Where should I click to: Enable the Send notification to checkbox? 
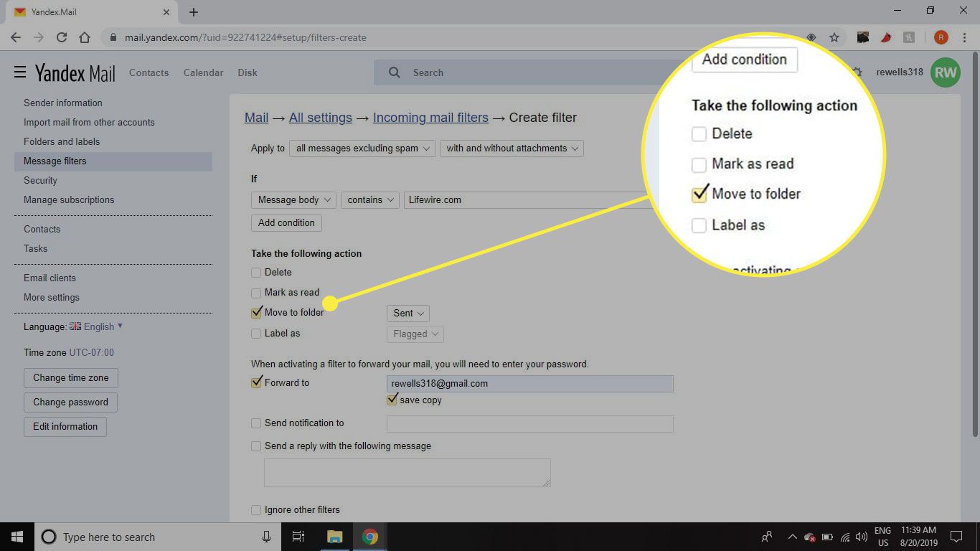(256, 423)
